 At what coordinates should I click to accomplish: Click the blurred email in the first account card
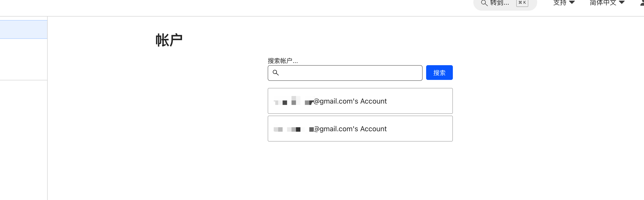pyautogui.click(x=292, y=101)
